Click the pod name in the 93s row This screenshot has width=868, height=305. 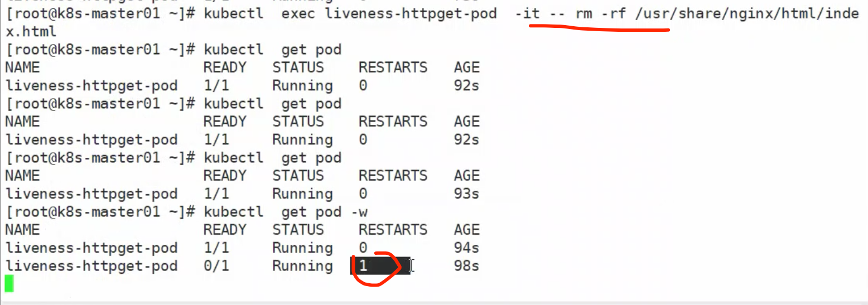click(x=91, y=193)
